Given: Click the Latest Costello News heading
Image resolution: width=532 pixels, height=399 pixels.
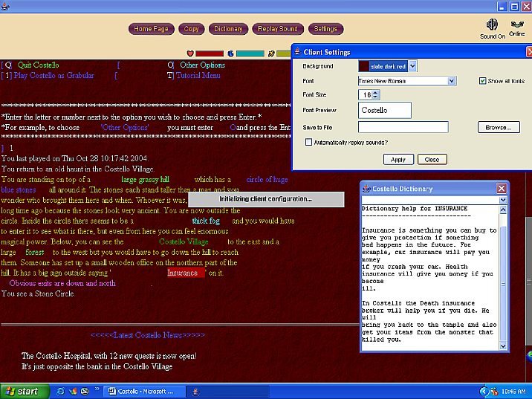Looking at the screenshot, I should (x=148, y=335).
